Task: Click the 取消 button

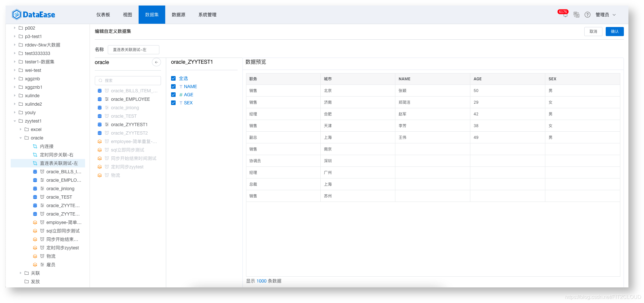Action: coord(593,32)
